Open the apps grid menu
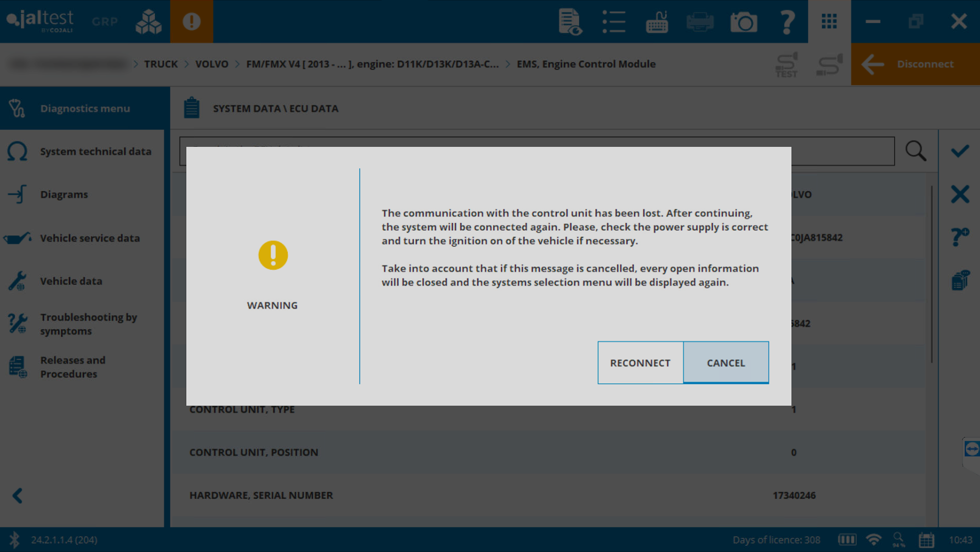Image resolution: width=980 pixels, height=552 pixels. coord(829,22)
